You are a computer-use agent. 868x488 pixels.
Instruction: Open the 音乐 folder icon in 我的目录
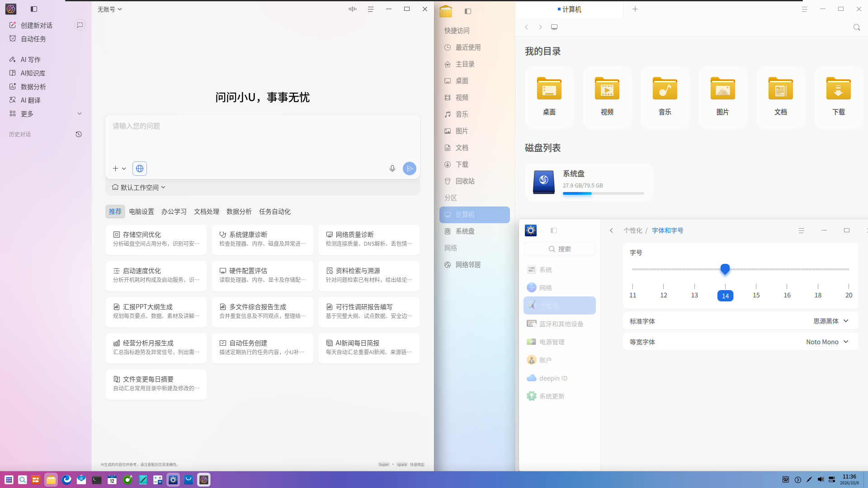[665, 88]
